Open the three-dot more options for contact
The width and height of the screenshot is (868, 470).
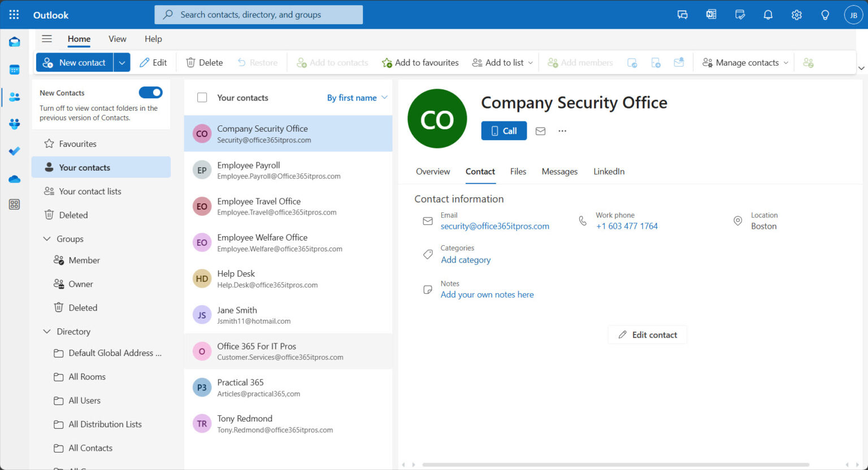[x=562, y=131]
